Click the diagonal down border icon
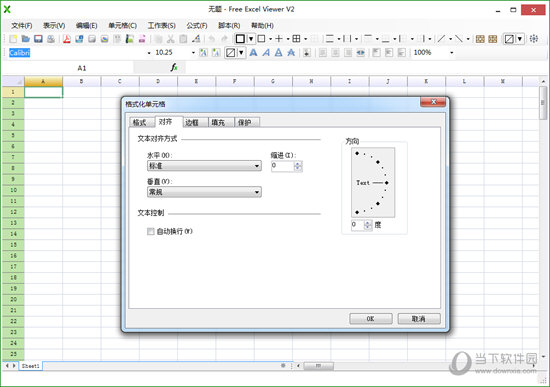The image size is (550, 387). click(x=459, y=39)
